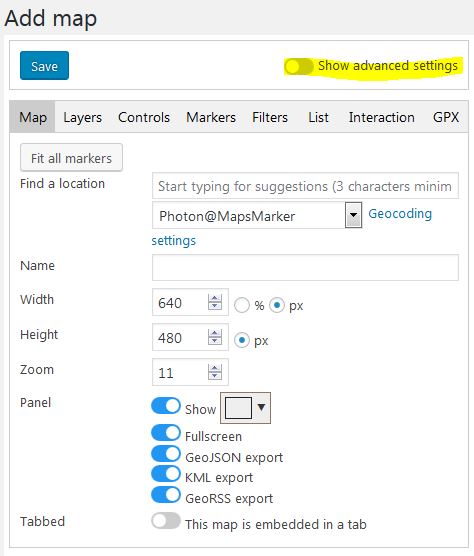Go to the GPX tab
This screenshot has height=556, width=474.
(446, 117)
